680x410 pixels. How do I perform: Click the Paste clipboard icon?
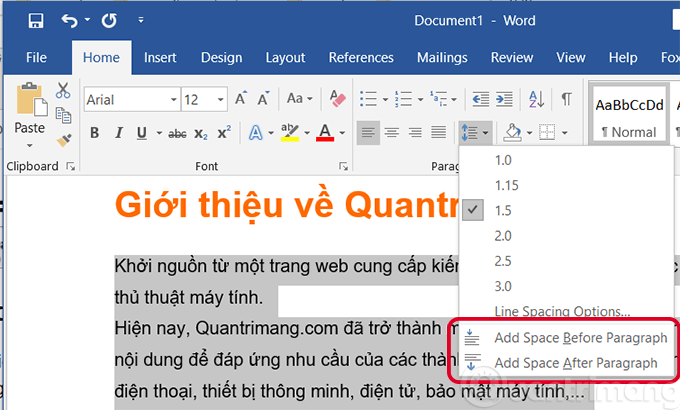(x=30, y=100)
